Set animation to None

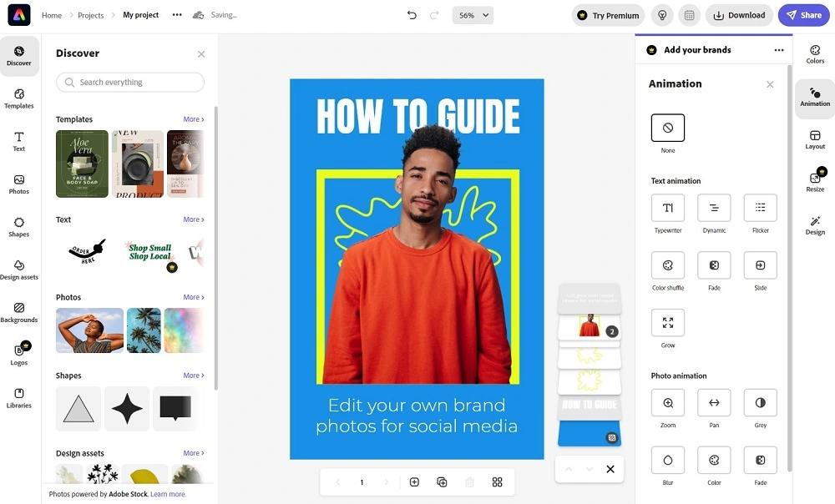667,129
